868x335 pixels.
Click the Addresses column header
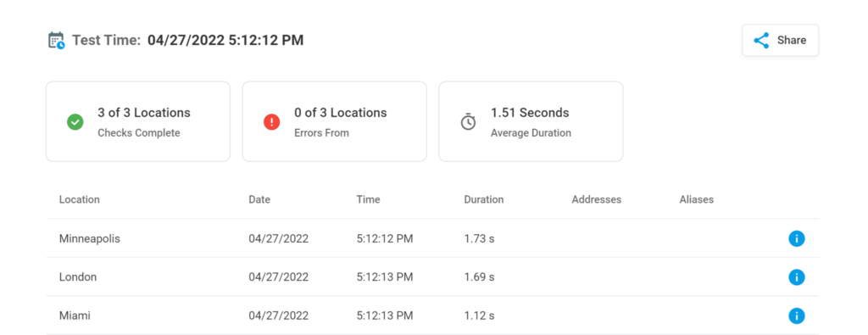(x=597, y=199)
